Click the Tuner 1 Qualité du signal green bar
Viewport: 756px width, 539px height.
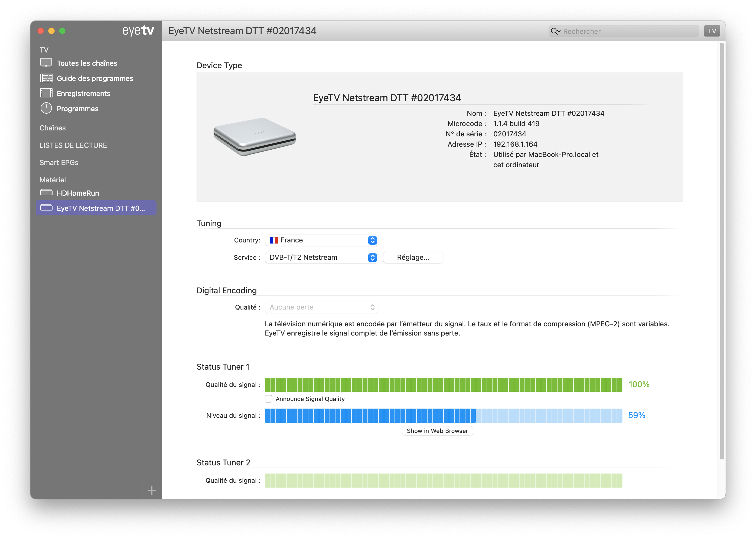coord(443,385)
